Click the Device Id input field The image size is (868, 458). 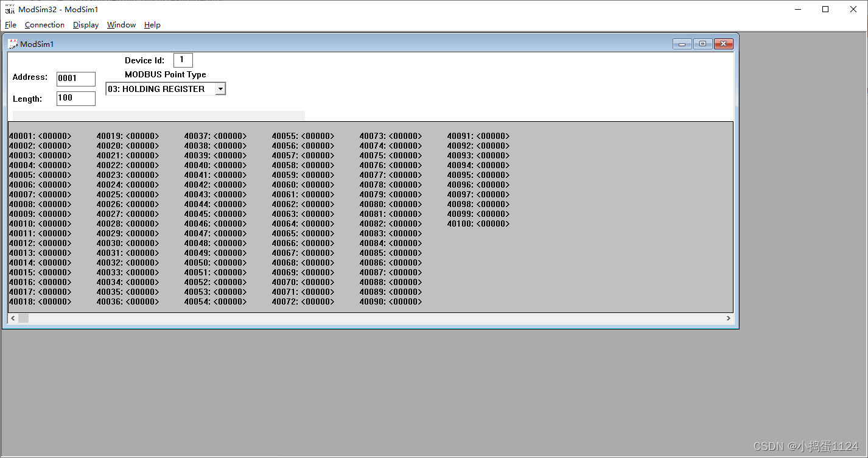pos(183,60)
